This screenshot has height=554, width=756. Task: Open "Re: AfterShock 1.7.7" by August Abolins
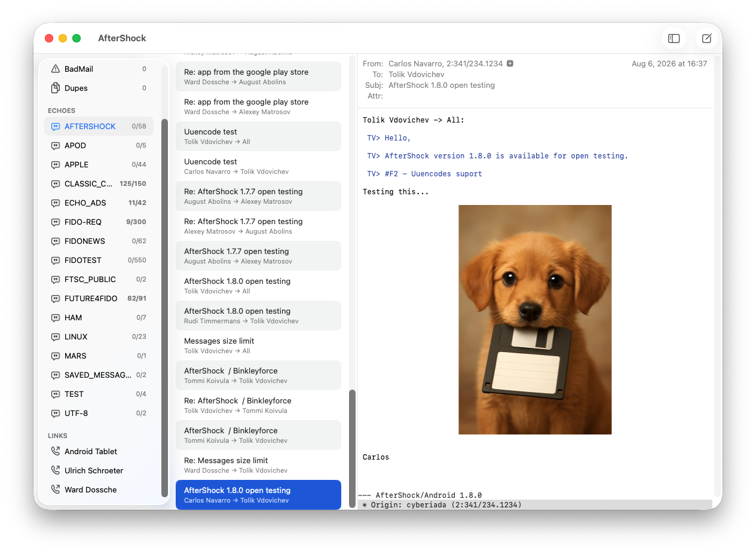[258, 196]
